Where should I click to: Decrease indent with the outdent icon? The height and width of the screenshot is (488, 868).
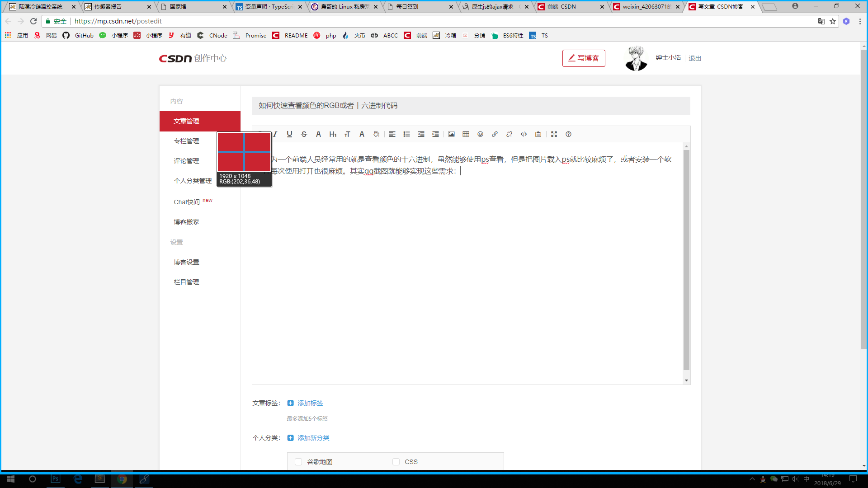[421, 134]
